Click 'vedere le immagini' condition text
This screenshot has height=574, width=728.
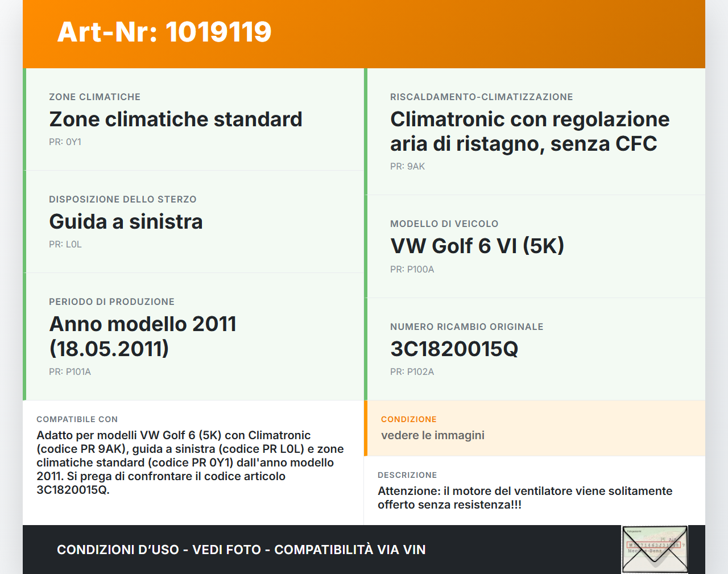(x=432, y=436)
